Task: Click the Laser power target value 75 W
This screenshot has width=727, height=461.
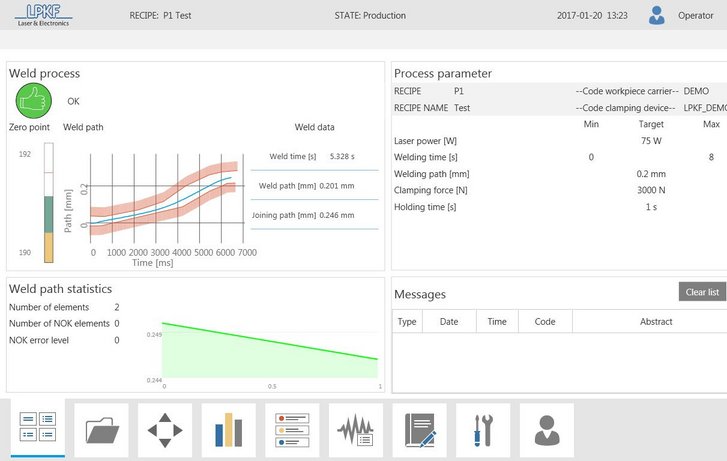Action: coord(650,141)
